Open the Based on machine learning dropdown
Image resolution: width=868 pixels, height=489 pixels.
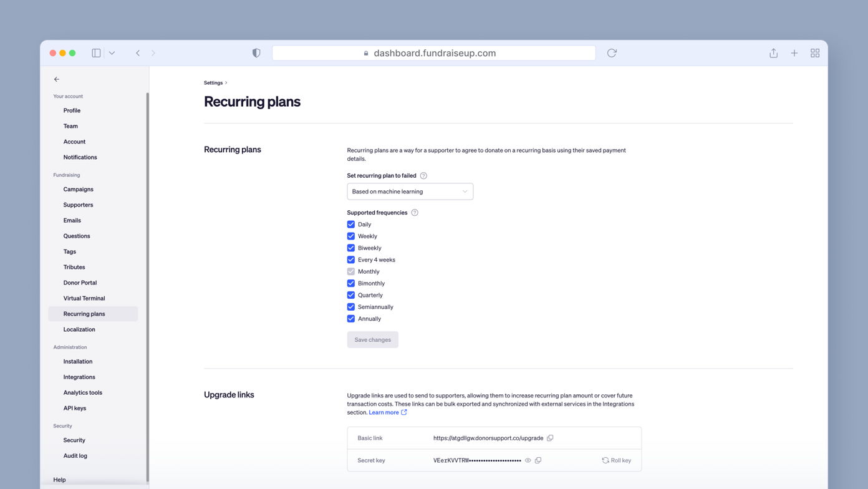[x=410, y=191]
